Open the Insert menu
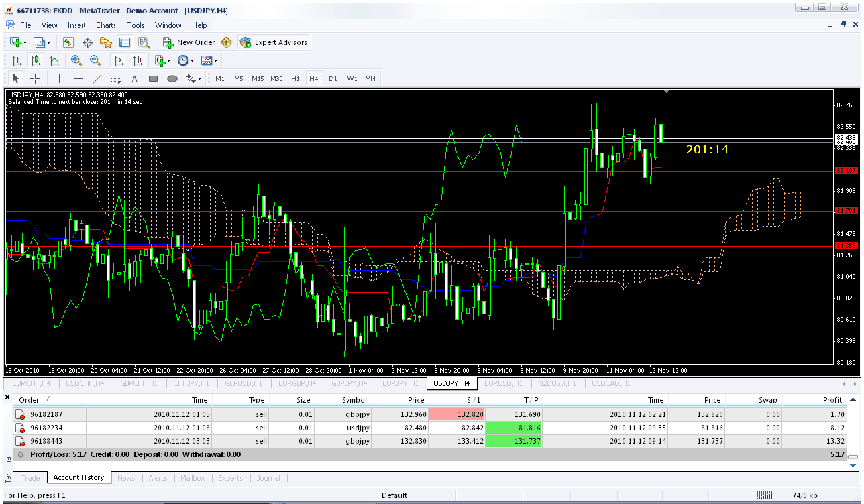The image size is (864, 504). pos(76,25)
